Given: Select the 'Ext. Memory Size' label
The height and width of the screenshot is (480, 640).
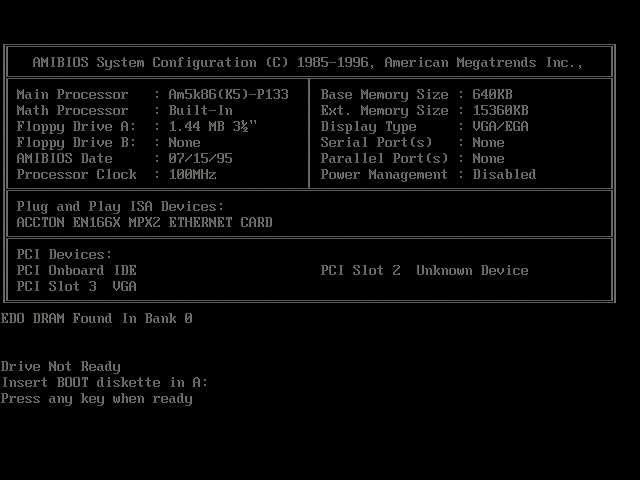Looking at the screenshot, I should coord(384,111).
